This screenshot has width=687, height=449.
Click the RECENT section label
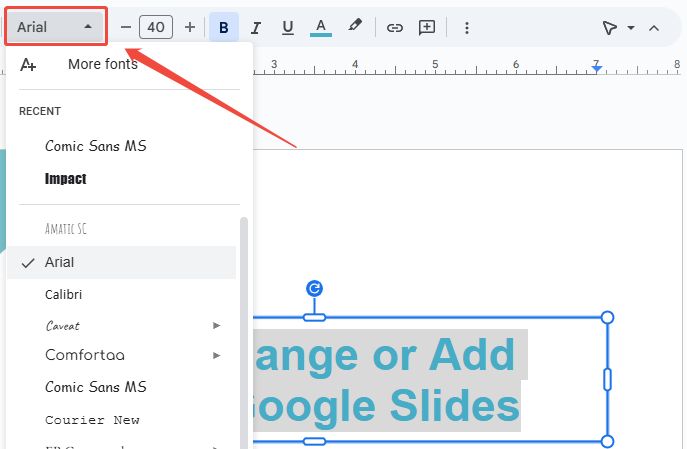[x=40, y=111]
